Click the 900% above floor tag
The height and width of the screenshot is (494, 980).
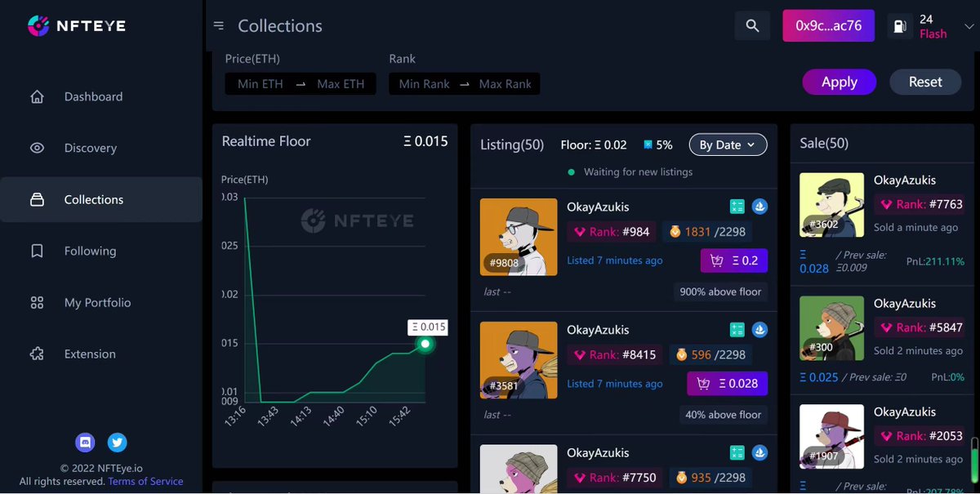point(720,292)
